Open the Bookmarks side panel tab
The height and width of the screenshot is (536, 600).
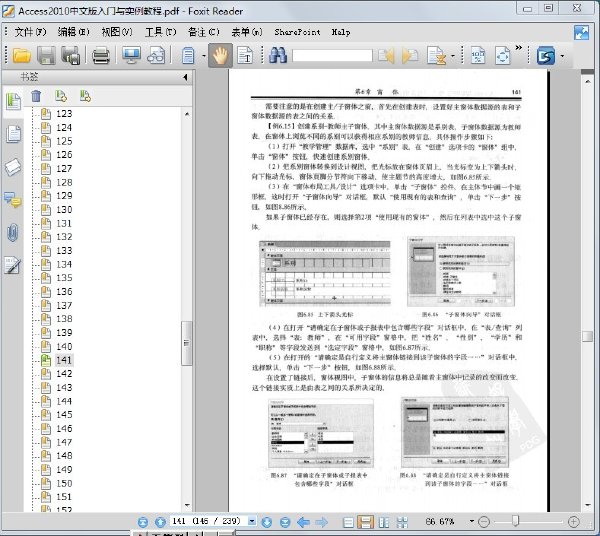(x=13, y=101)
